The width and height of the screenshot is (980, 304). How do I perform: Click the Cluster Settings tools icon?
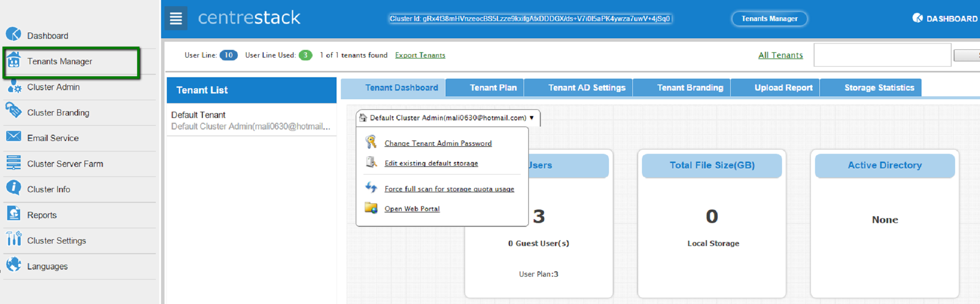(x=14, y=238)
